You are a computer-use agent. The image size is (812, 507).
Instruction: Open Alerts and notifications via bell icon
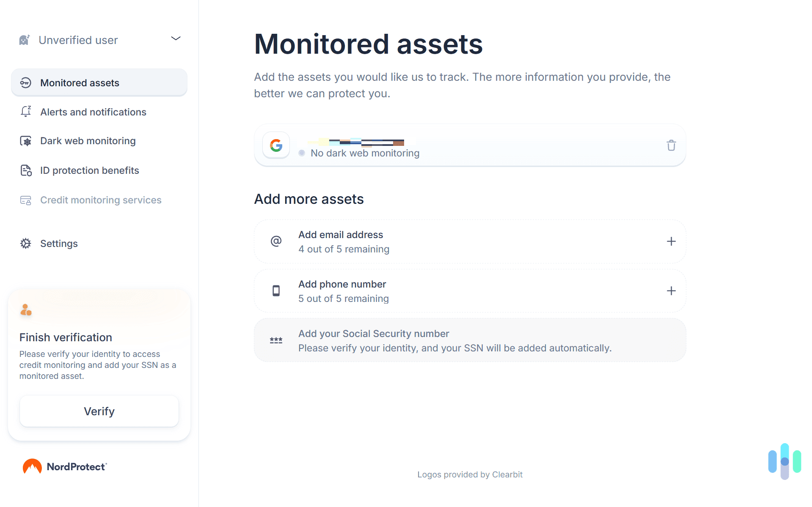pos(25,112)
